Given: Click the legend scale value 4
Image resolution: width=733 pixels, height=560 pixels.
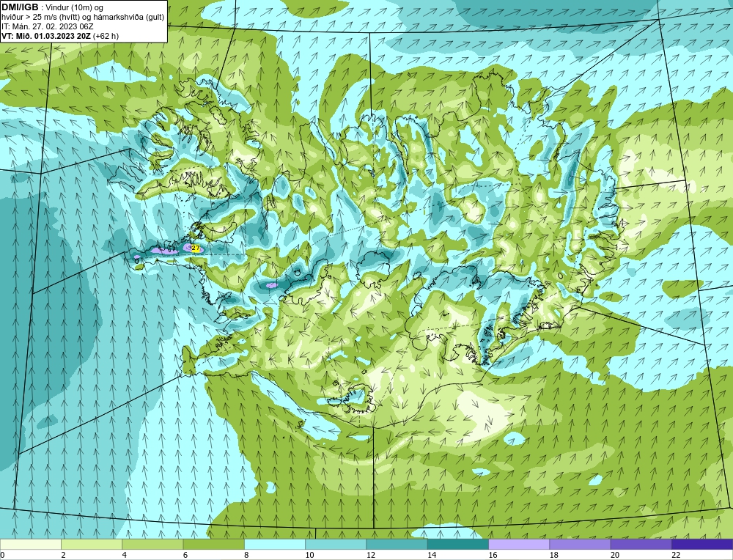Looking at the screenshot, I should click(125, 555).
